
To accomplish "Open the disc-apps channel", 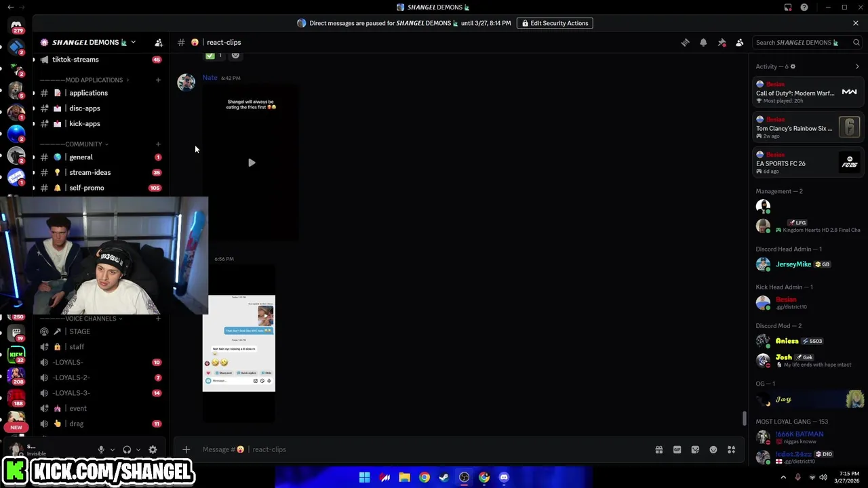I will click(x=100, y=108).
